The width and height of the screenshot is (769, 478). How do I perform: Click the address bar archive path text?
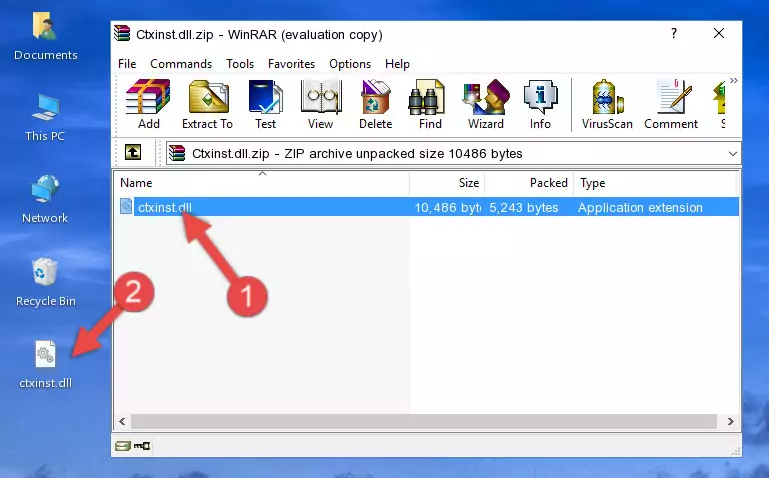357,153
